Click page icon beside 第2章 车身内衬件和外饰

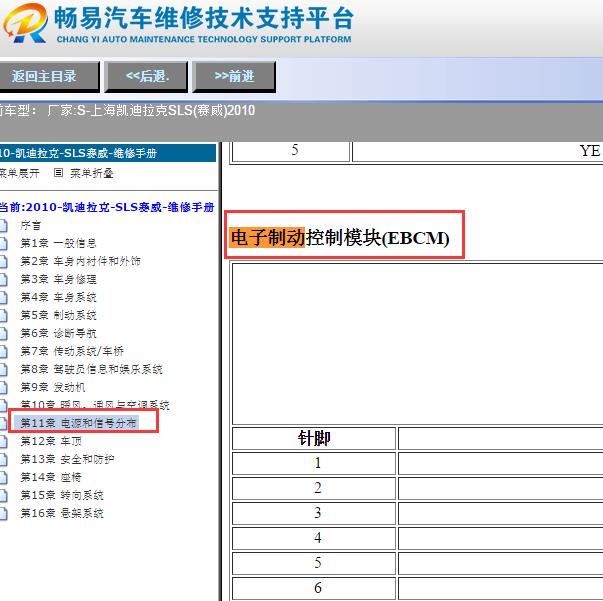(x=3, y=261)
